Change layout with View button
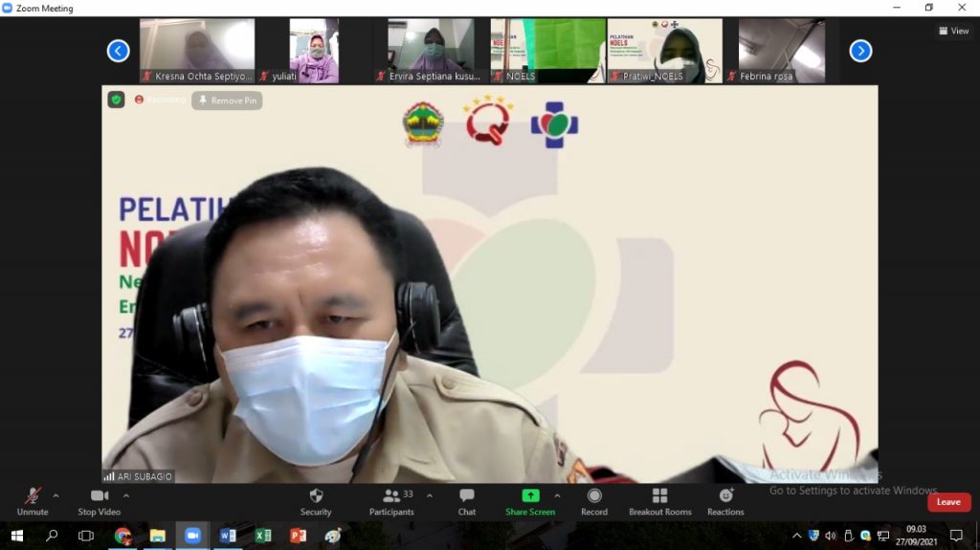Screen dimensions: 980x550 click(x=954, y=31)
